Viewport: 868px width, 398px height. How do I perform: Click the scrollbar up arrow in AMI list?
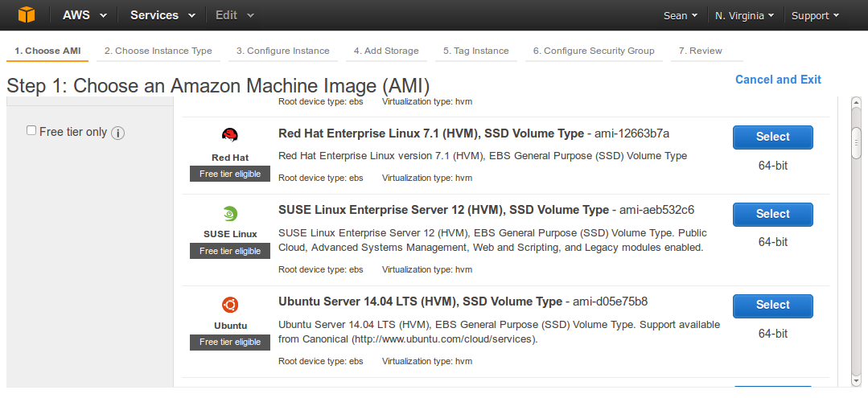point(857,102)
